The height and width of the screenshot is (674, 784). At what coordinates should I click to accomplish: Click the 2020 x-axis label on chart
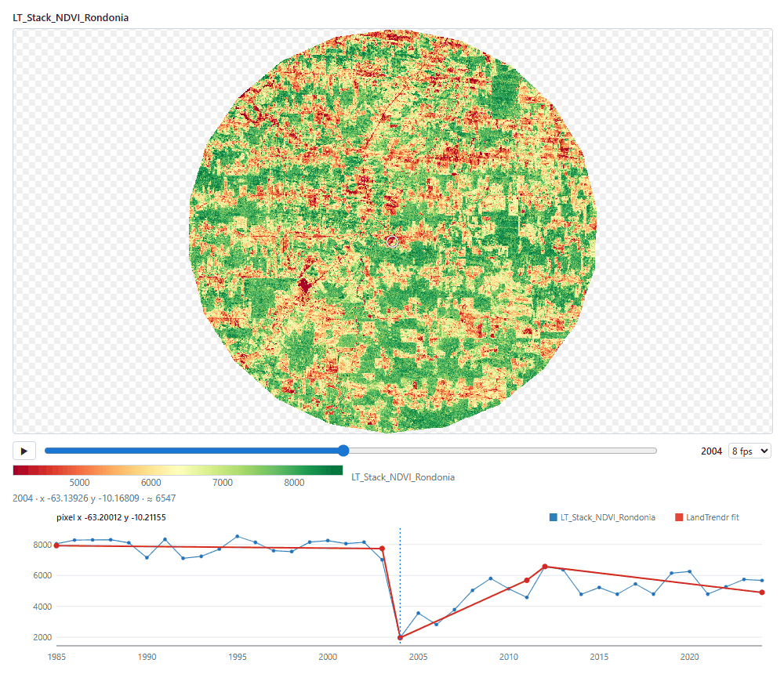(x=689, y=657)
